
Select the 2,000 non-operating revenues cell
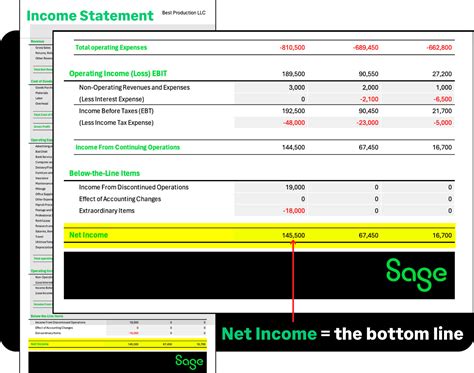click(344, 88)
